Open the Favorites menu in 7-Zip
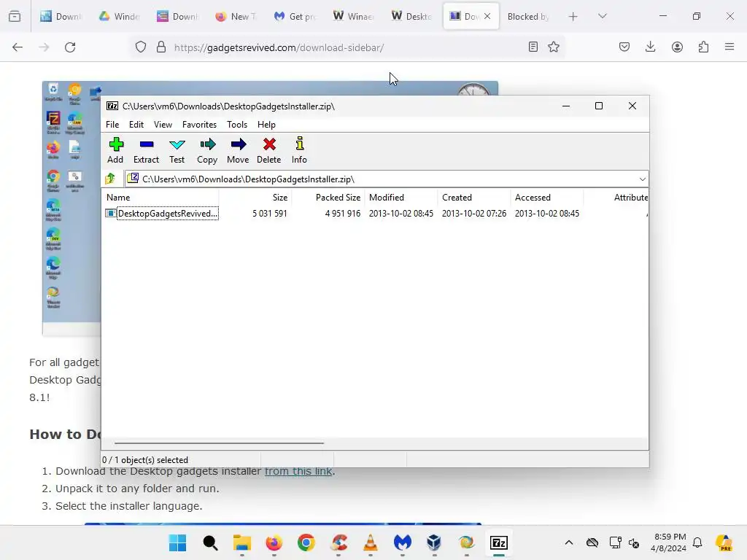This screenshot has height=560, width=747. coord(199,124)
